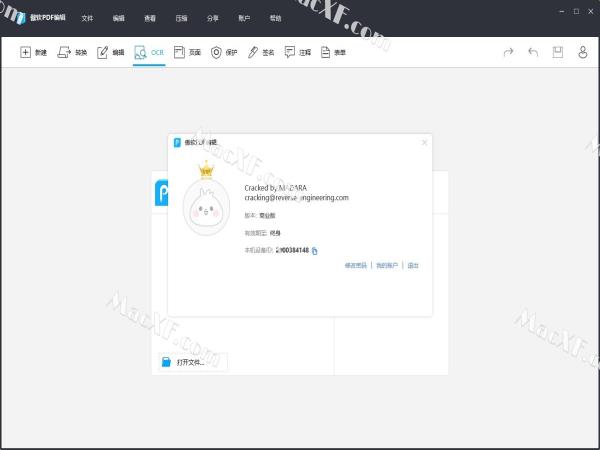
Task: Open the 保护 (Protect) shield tool
Action: pos(224,52)
